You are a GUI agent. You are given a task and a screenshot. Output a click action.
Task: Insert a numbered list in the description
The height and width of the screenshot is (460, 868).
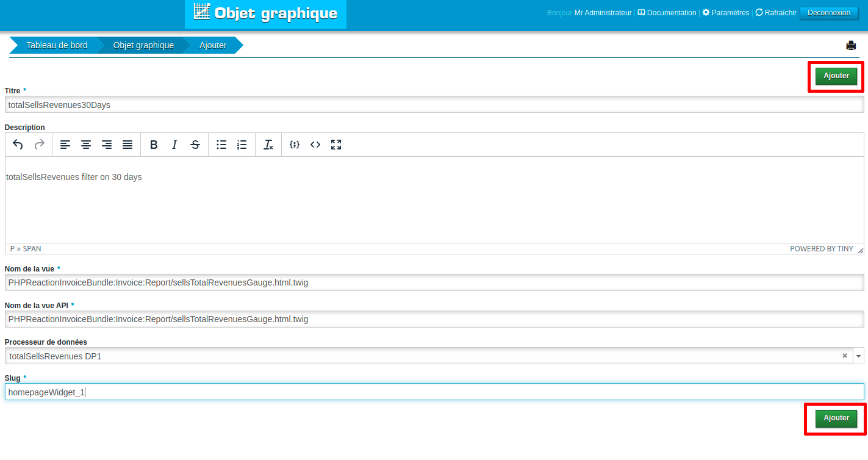click(x=242, y=145)
